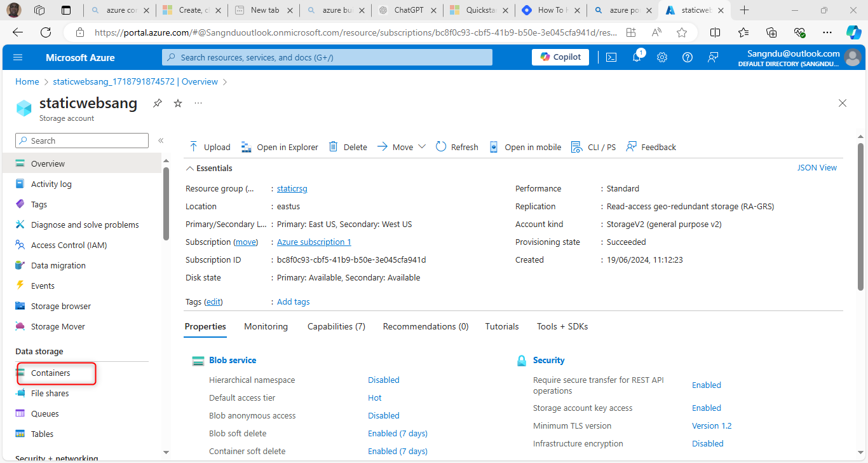Click the Tags edit link
Image resolution: width=868 pixels, height=463 pixels.
pos(214,302)
